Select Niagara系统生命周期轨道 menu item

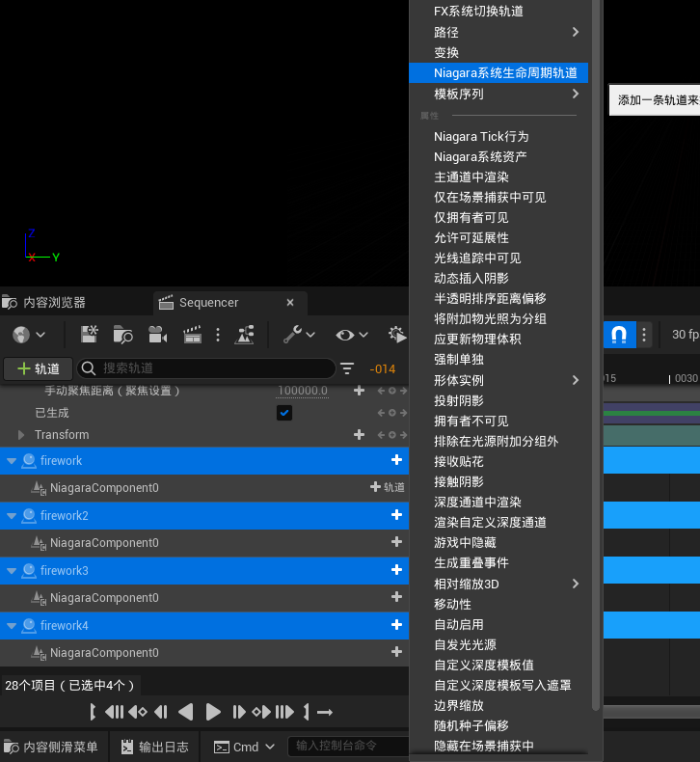(x=498, y=73)
